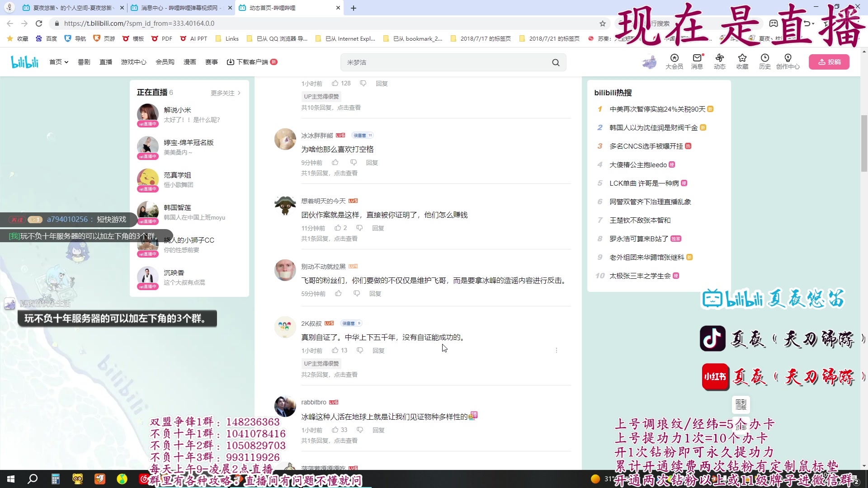Open the 百度 bookmark

(47, 38)
